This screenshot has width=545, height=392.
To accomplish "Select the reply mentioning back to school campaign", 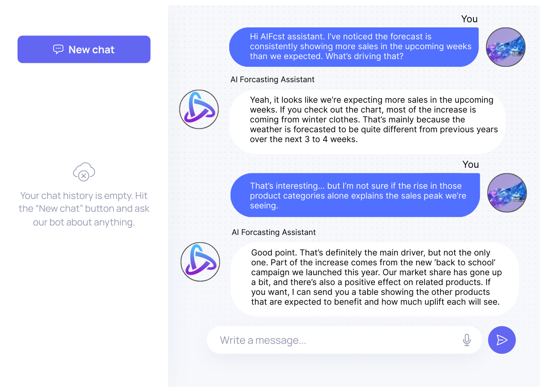I will [x=375, y=277].
